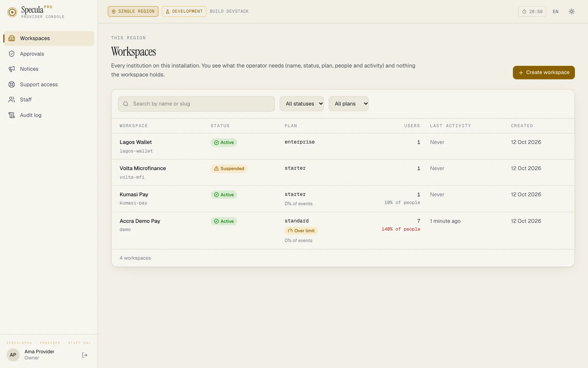This screenshot has height=368, width=588.
Task: Click the Last Activity column header
Action: 450,126
